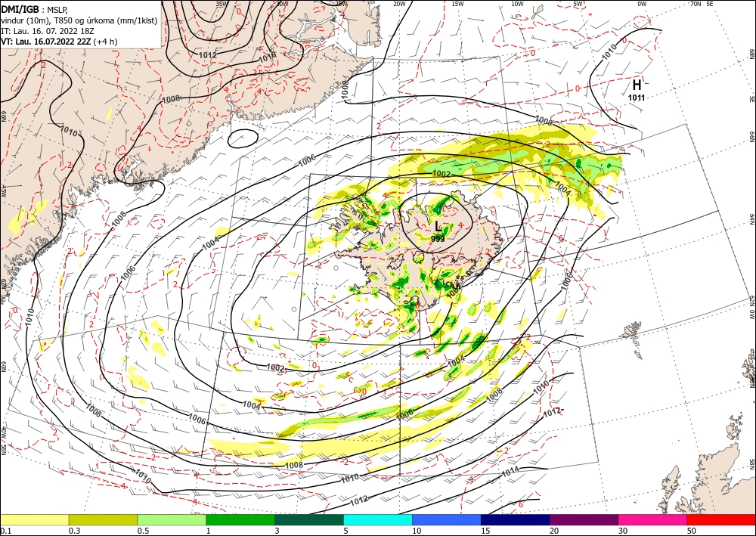Image resolution: width=756 pixels, height=536 pixels.
Task: Click the 20 legend scale label
Action: coord(554,531)
